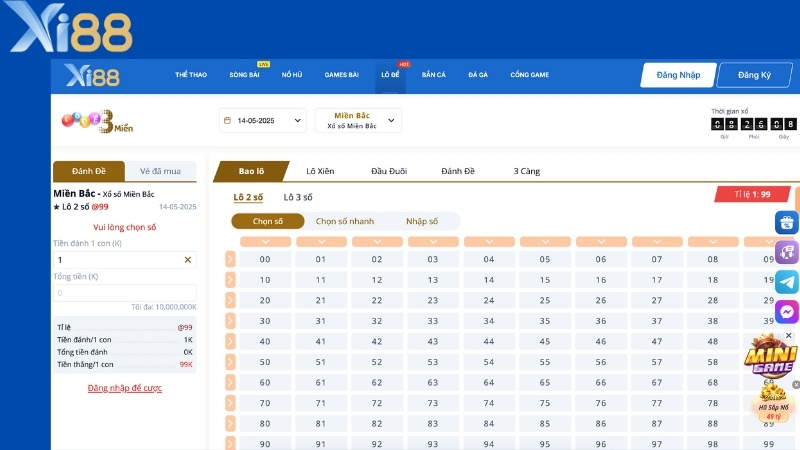The width and height of the screenshot is (800, 450).
Task: Pick number 13 in the grid
Action: 433,280
